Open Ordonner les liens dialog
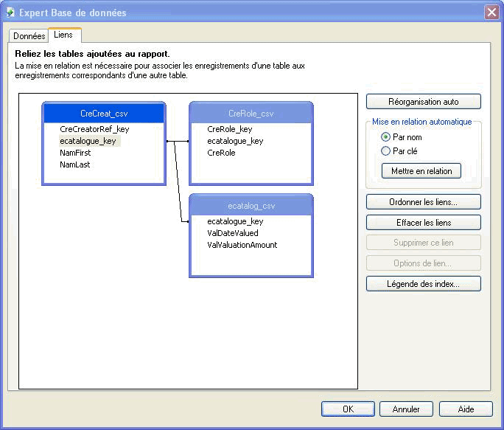The height and width of the screenshot is (430, 504). click(423, 202)
